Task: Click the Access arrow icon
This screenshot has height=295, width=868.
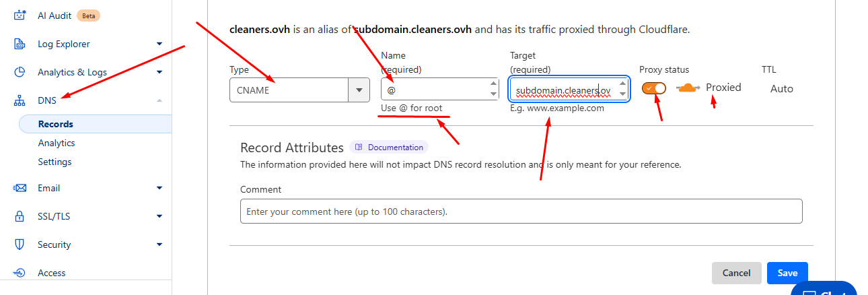Action: (20, 273)
